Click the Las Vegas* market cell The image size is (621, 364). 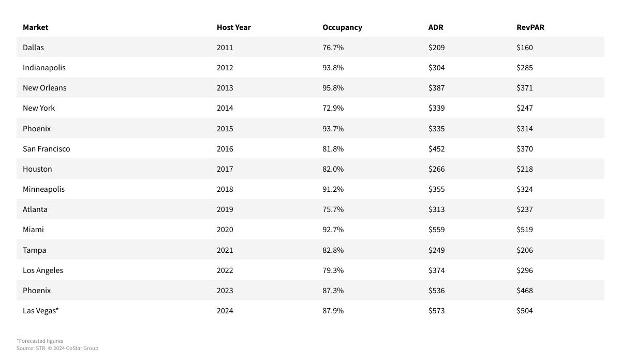[x=40, y=311]
